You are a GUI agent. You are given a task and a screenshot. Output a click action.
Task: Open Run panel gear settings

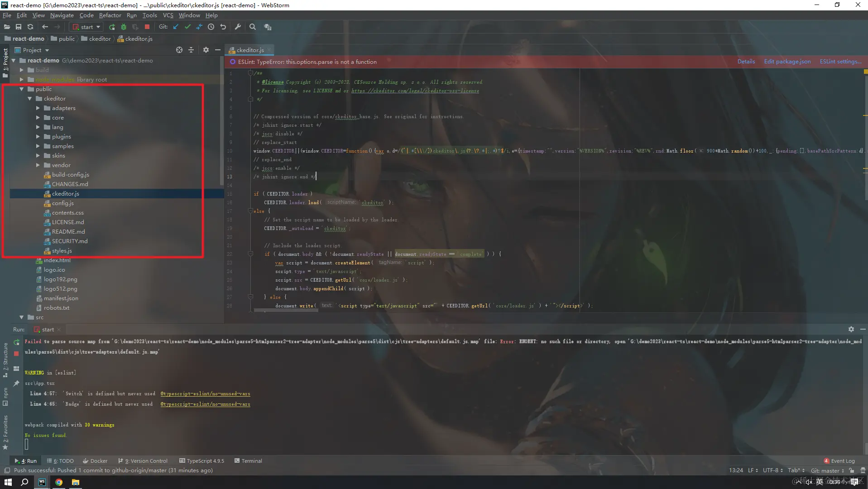851,329
